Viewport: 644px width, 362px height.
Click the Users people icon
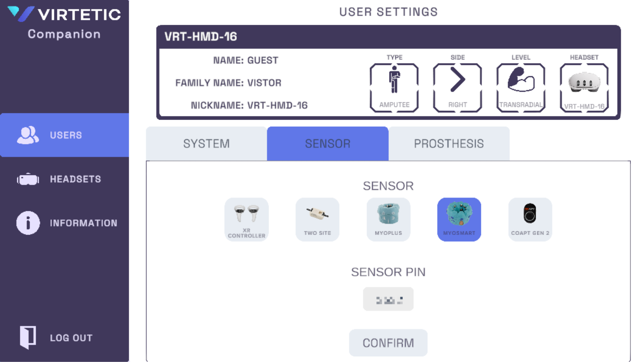click(28, 135)
